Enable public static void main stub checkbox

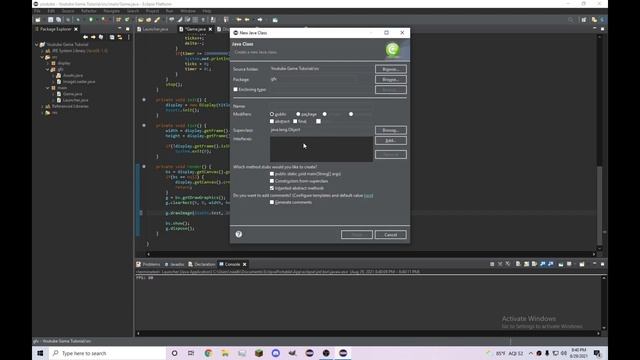click(272, 174)
